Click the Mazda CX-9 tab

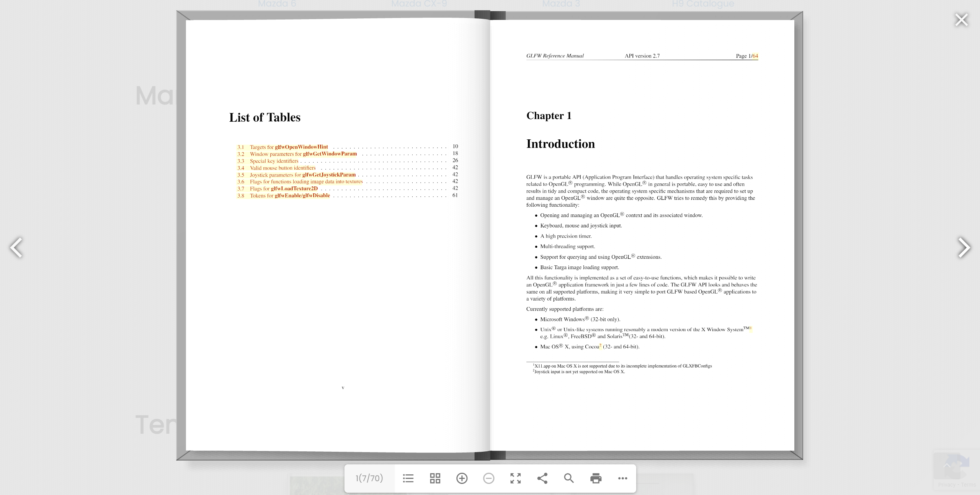pyautogui.click(x=418, y=5)
